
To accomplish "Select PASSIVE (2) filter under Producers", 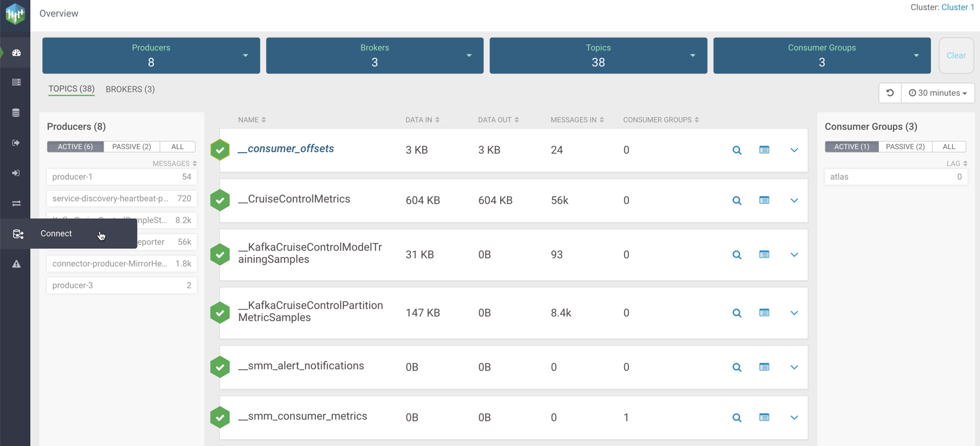I will click(x=132, y=147).
